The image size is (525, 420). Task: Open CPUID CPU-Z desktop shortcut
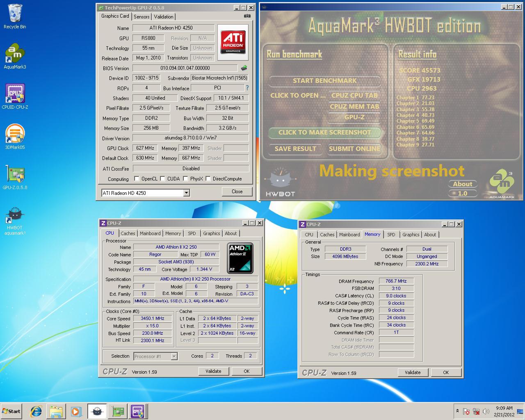pos(15,97)
